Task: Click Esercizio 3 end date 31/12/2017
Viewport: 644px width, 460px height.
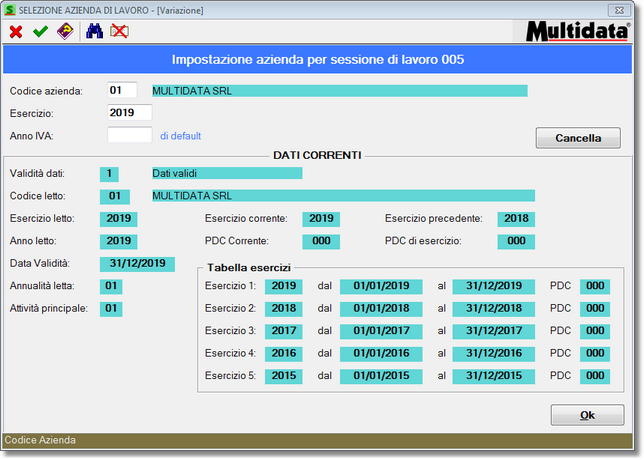Action: point(494,331)
